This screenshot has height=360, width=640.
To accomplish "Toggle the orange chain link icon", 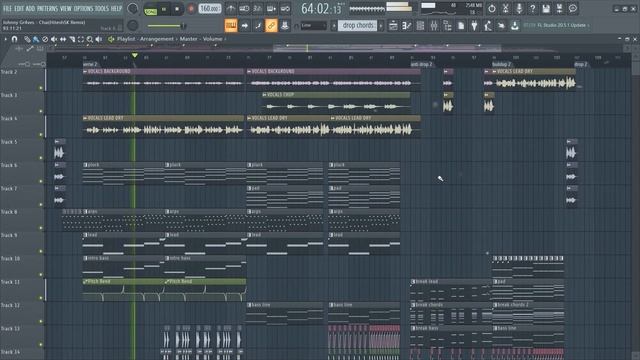I will tap(271, 25).
